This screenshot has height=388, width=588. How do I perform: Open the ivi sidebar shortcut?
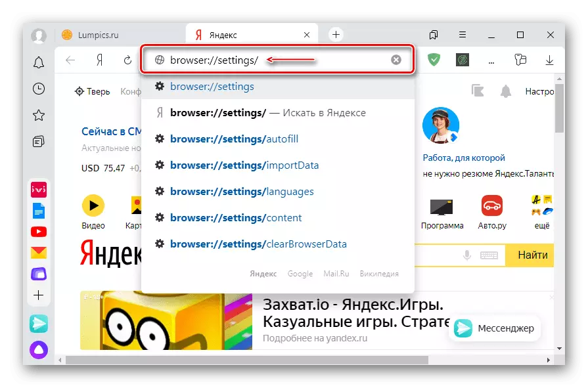(39, 190)
